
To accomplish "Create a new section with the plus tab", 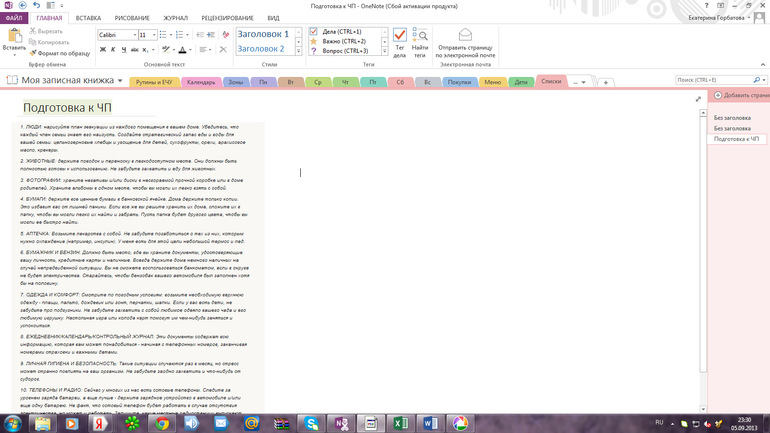I will [x=605, y=82].
